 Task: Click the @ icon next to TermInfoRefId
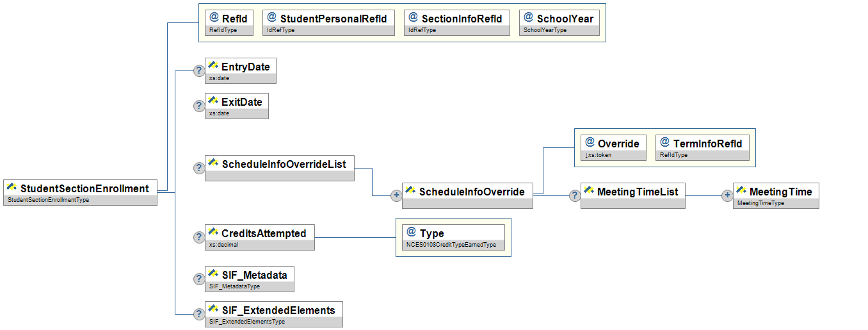[x=665, y=142]
